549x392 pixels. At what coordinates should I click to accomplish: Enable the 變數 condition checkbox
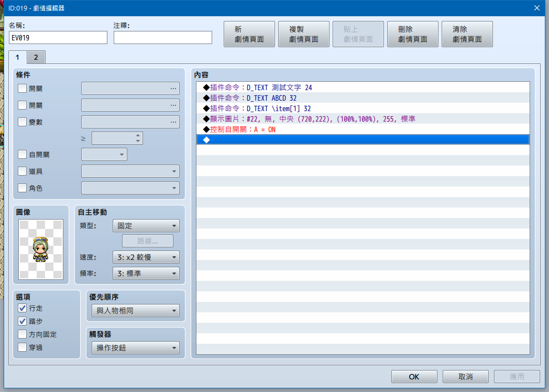click(x=22, y=122)
